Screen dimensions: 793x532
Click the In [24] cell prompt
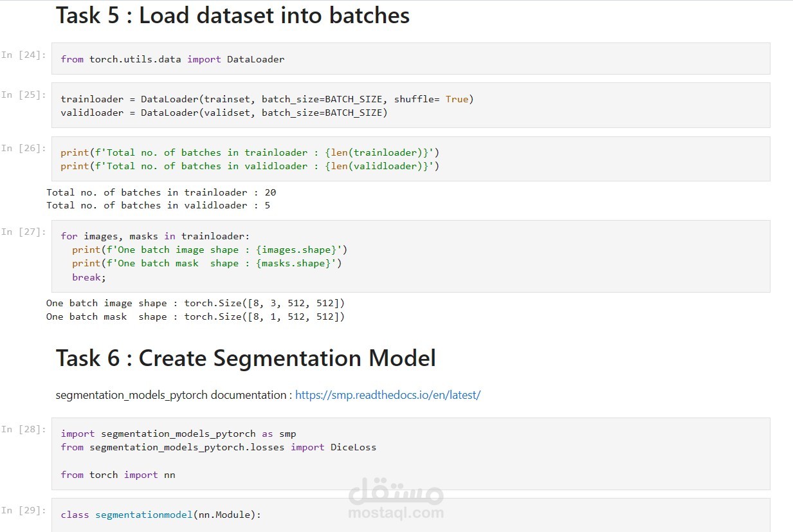(24, 55)
